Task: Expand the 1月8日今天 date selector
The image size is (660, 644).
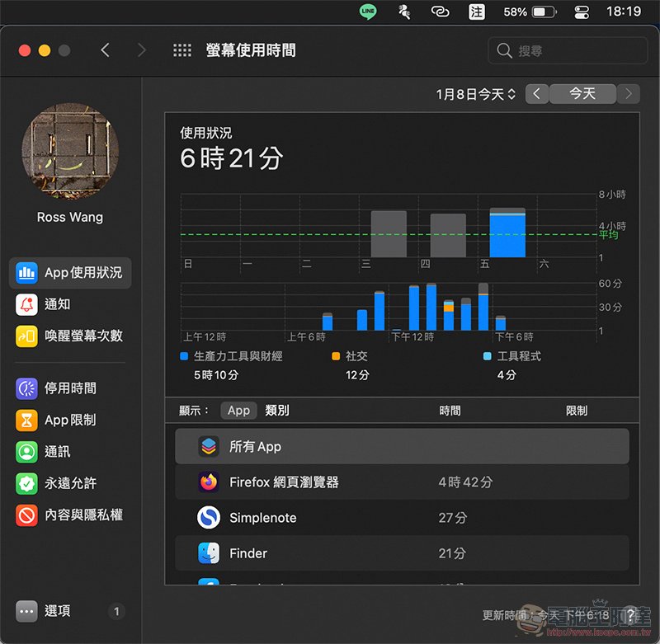Action: pyautogui.click(x=476, y=94)
